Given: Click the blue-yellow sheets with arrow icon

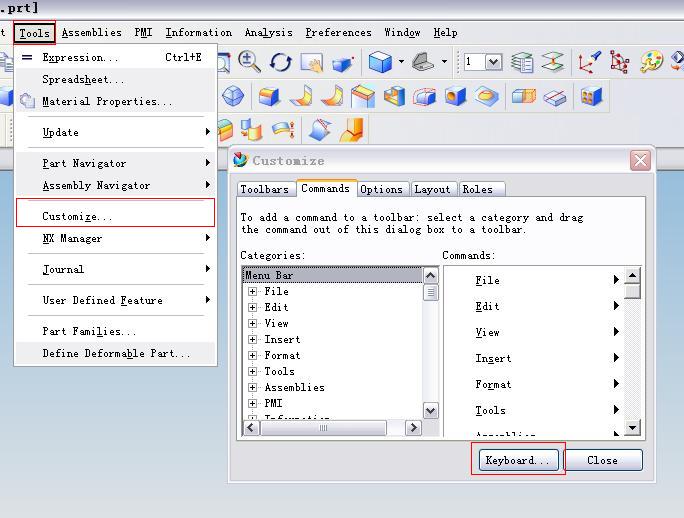Looking at the screenshot, I should click(251, 130).
